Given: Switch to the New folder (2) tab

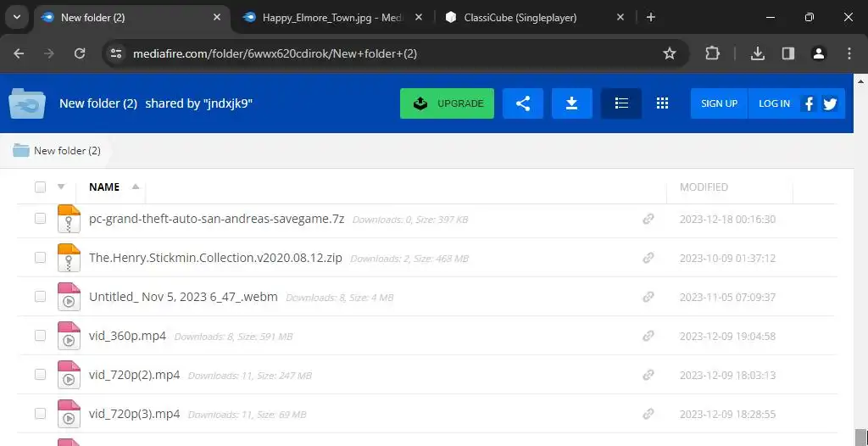Looking at the screenshot, I should coord(132,18).
